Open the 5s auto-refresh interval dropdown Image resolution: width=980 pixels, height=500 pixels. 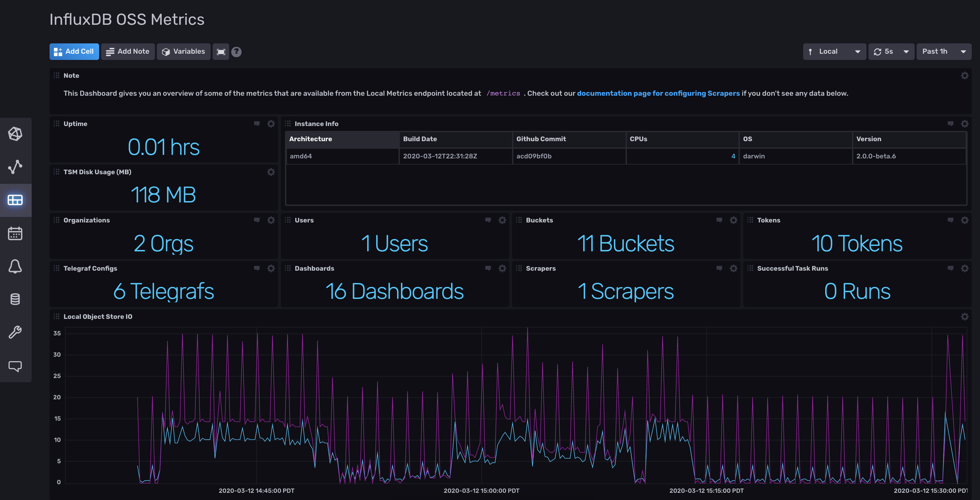[x=891, y=52]
